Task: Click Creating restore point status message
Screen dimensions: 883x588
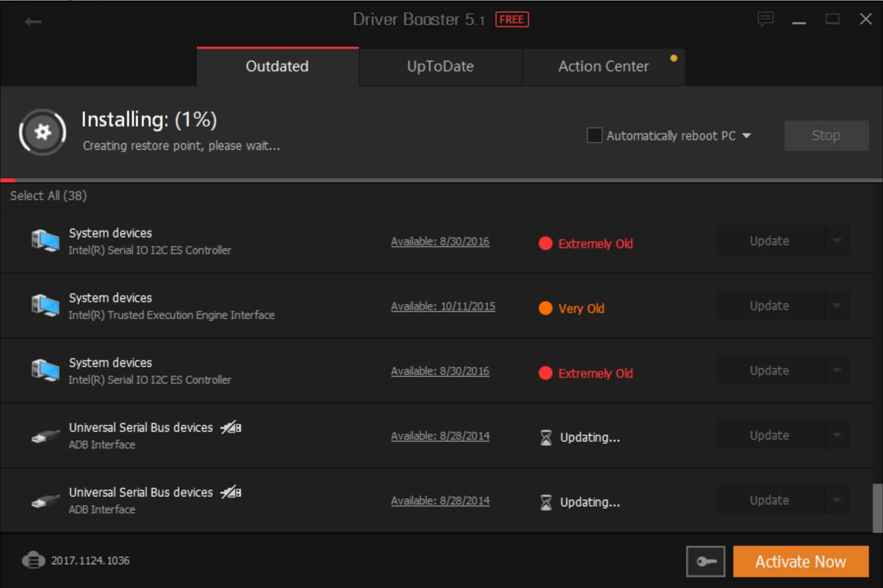Action: pyautogui.click(x=181, y=146)
